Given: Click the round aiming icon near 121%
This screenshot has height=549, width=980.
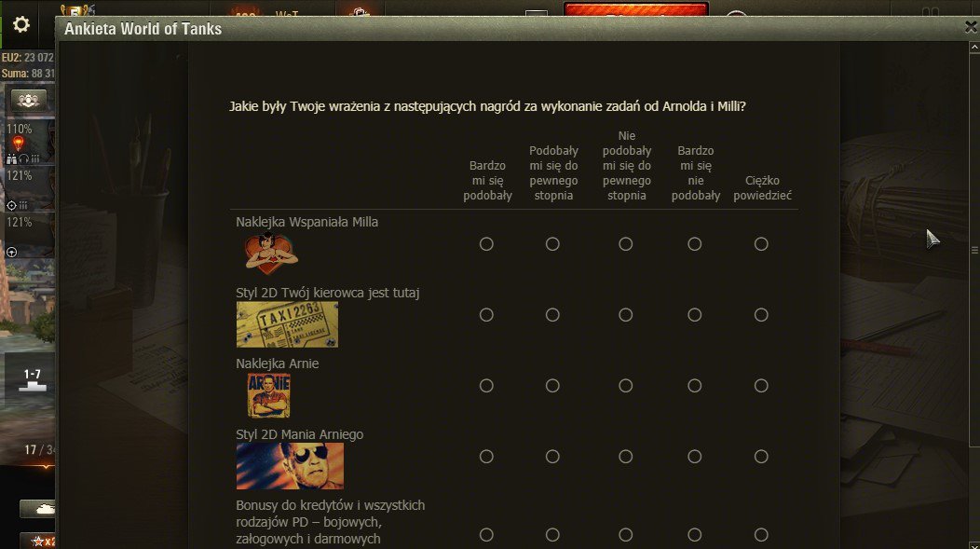Looking at the screenshot, I should (x=11, y=205).
